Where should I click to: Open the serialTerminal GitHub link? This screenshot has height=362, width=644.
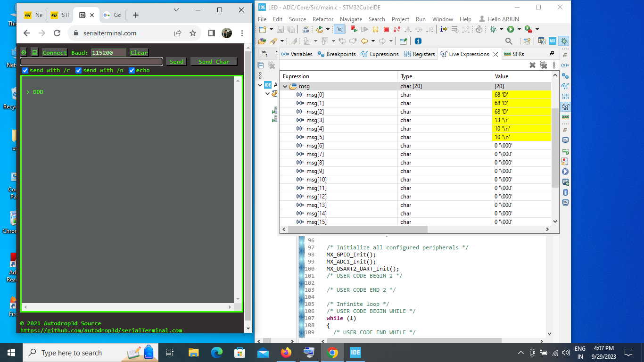pos(102,330)
